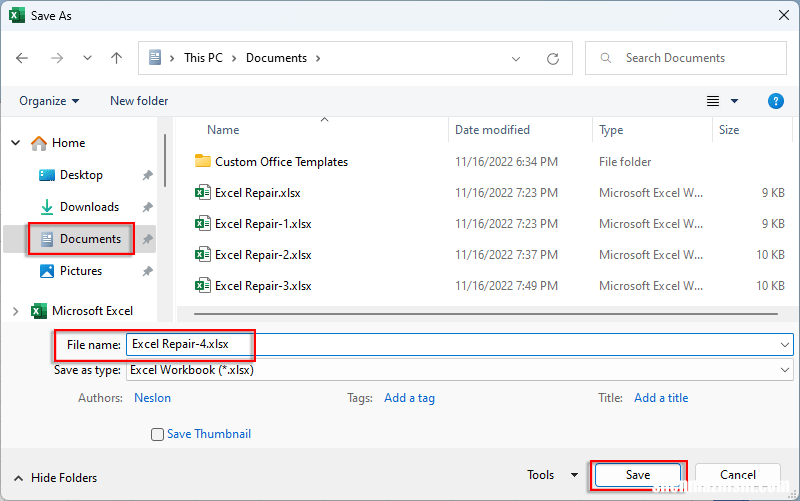The height and width of the screenshot is (501, 800).
Task: Open Custom Office Templates folder
Action: coord(281,162)
